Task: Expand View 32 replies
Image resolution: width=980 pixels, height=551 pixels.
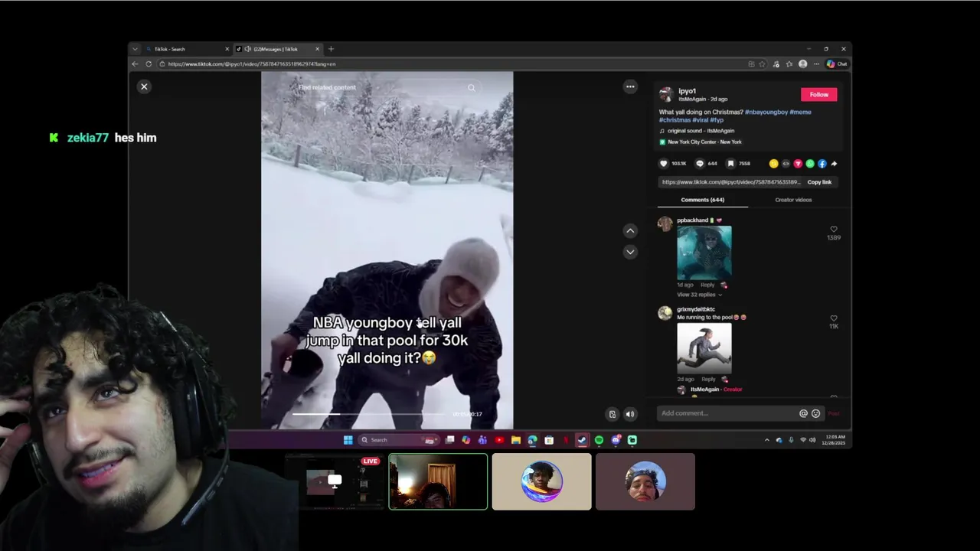Action: (x=698, y=295)
